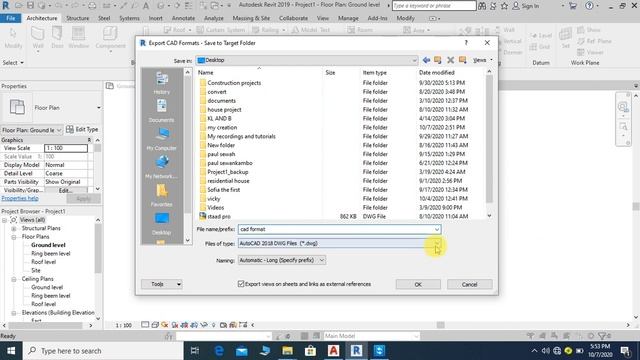This screenshot has height=360, width=640.
Task: Switch to the Collaborate ribbon tab
Action: coord(293,18)
